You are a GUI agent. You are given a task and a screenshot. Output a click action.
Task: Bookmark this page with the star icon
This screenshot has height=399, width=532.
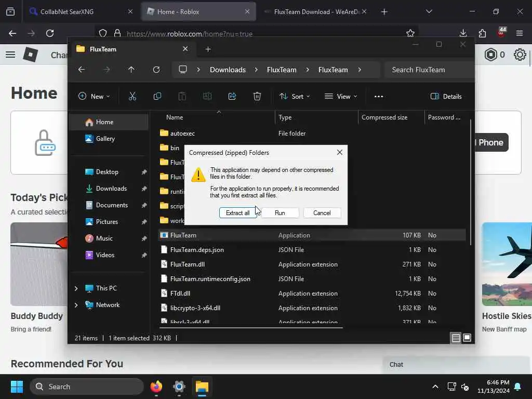tap(410, 33)
